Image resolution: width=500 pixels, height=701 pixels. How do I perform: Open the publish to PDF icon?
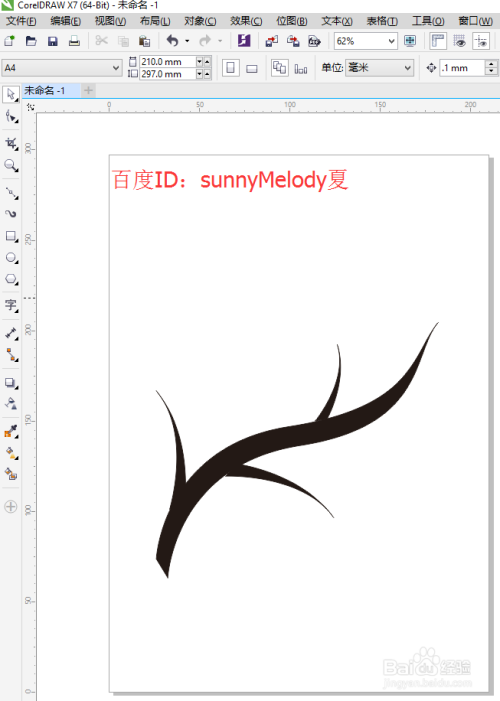pyautogui.click(x=314, y=41)
